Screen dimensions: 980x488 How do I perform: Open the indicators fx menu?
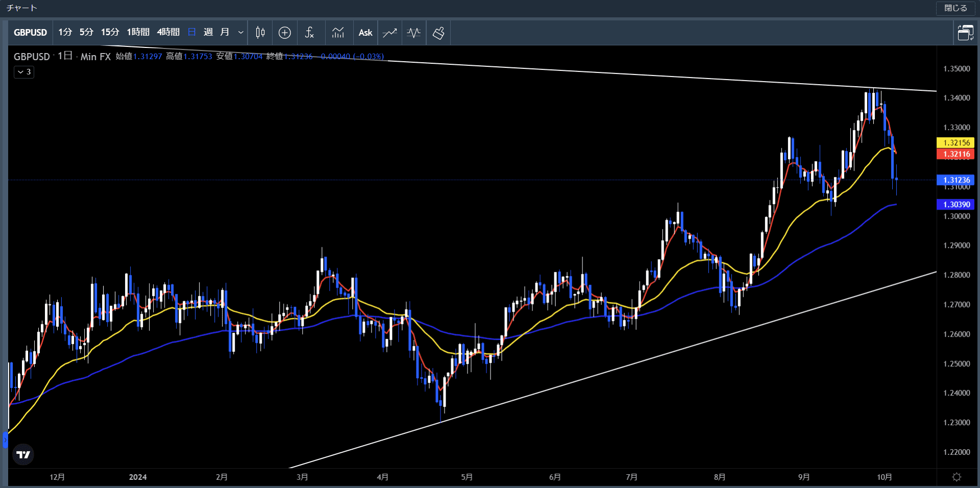click(309, 33)
